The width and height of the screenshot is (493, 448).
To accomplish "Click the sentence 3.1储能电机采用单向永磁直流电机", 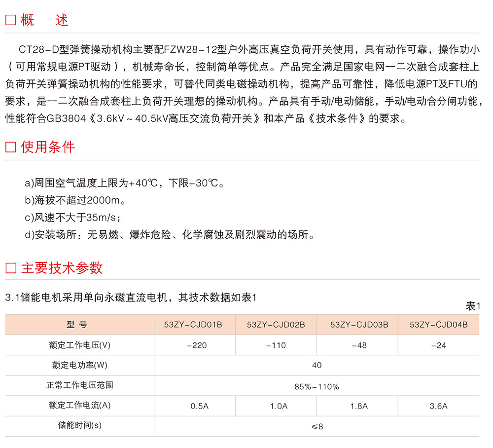I will pyautogui.click(x=131, y=298).
